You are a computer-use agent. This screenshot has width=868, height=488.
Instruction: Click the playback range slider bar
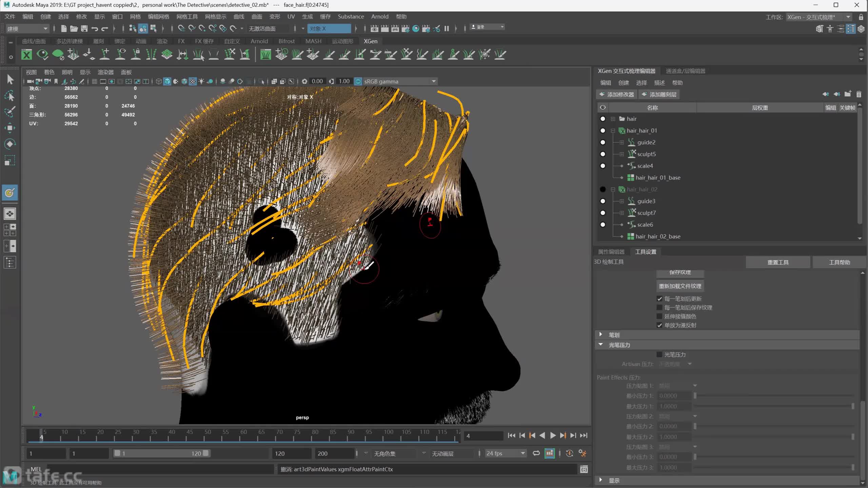[161, 453]
